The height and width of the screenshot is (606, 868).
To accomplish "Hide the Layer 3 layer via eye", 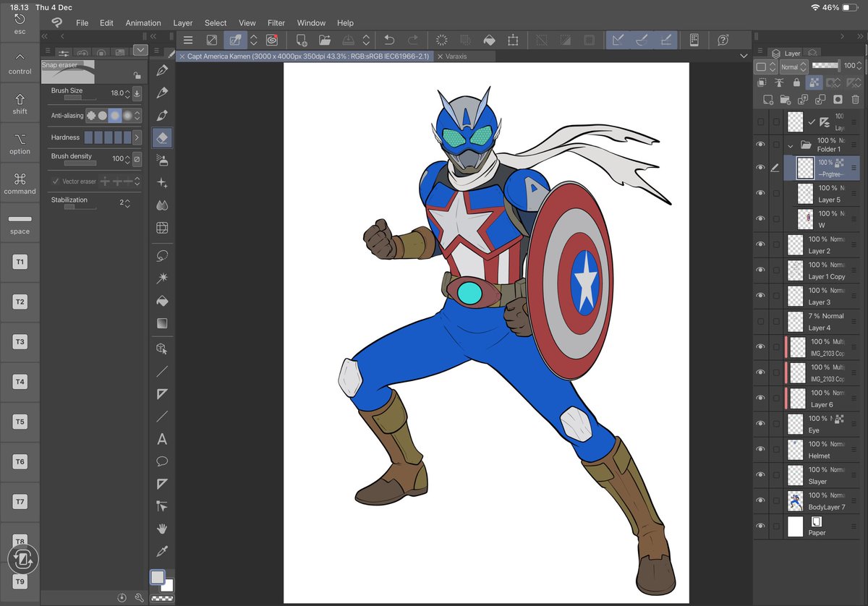I will (x=760, y=296).
